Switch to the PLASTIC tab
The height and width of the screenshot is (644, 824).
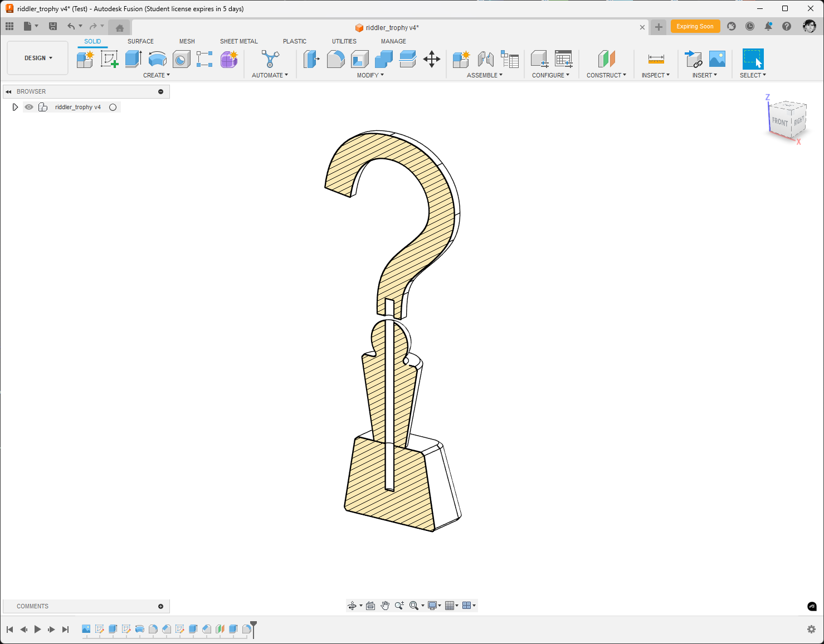(x=295, y=41)
